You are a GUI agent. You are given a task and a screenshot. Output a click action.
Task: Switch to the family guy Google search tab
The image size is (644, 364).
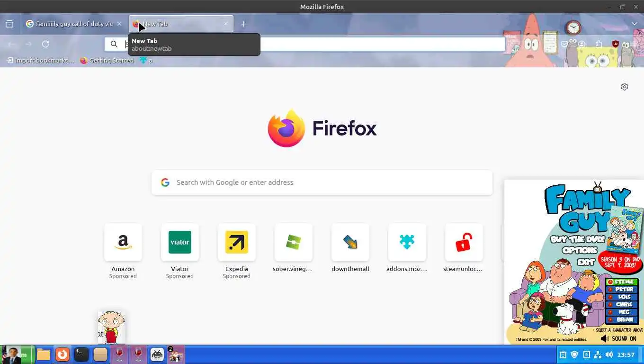74,24
